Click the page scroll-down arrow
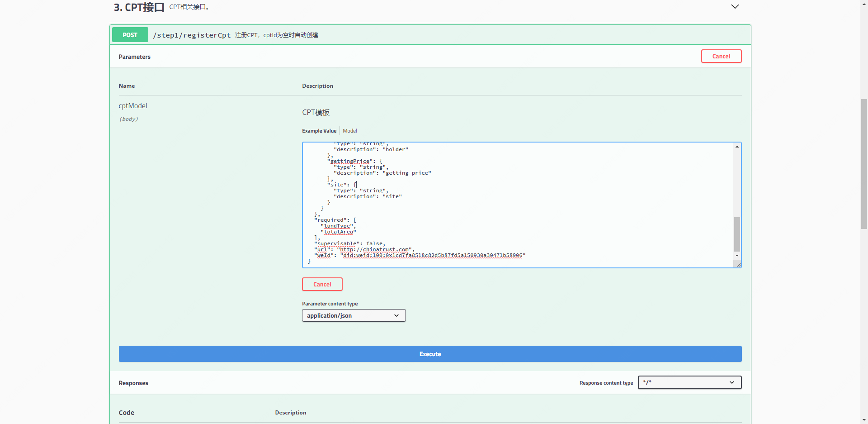Viewport: 868px width, 424px height. [x=864, y=420]
